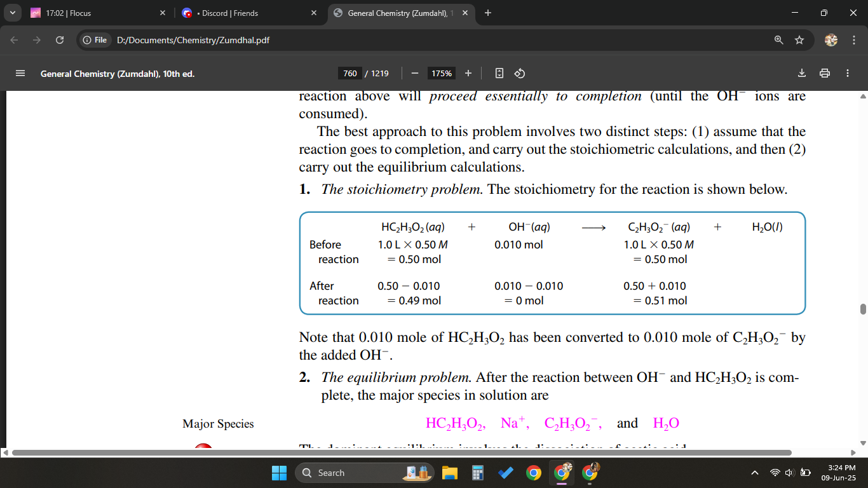Switch to the 17:02 Flocus tab
The image size is (868, 488).
(98, 13)
